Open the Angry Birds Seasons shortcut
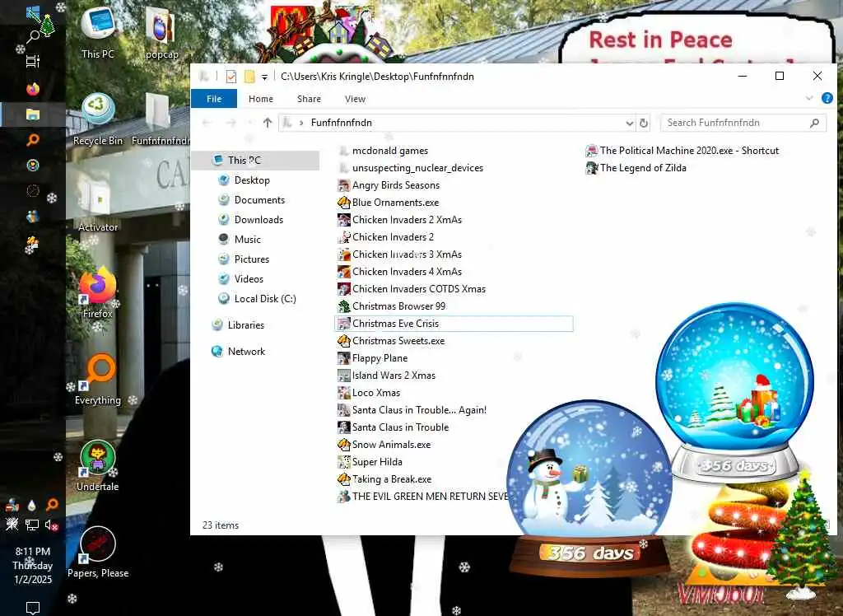 point(389,185)
